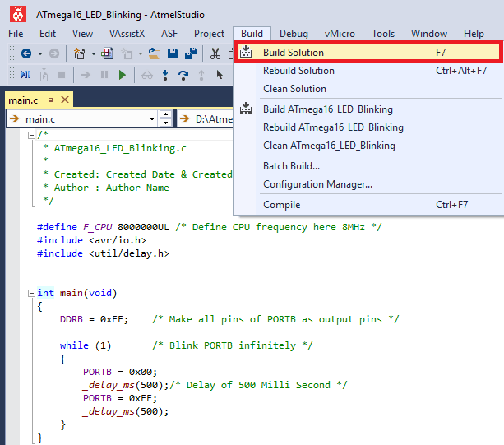The image size is (504, 445).
Task: Click the Save All double floppy icon
Action: pos(191,53)
